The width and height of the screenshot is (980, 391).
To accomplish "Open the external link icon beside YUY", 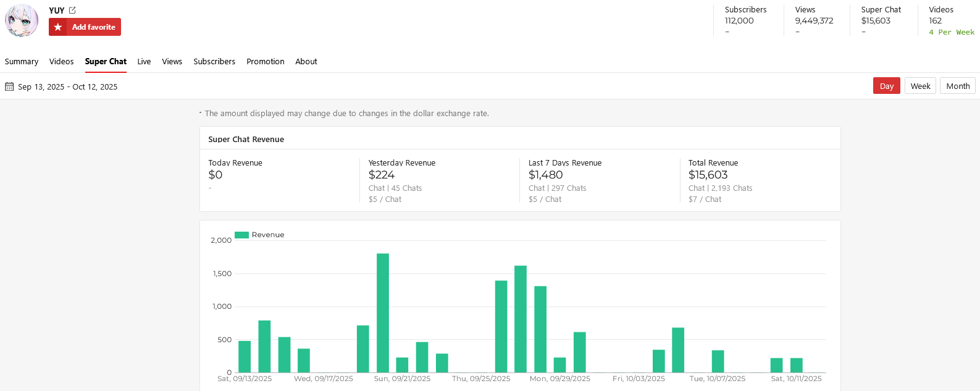I will (x=72, y=11).
